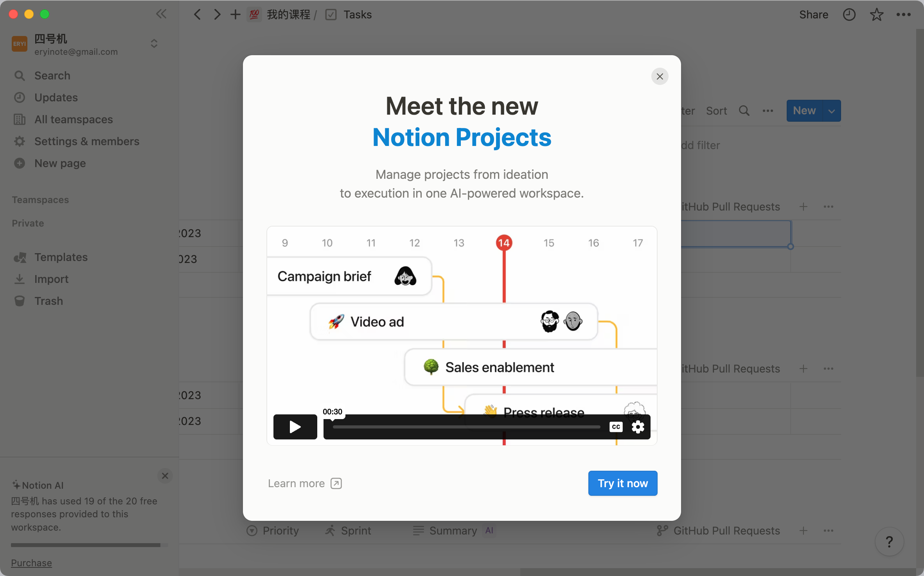This screenshot has width=924, height=576.
Task: Click the Learn more link
Action: [x=305, y=484]
